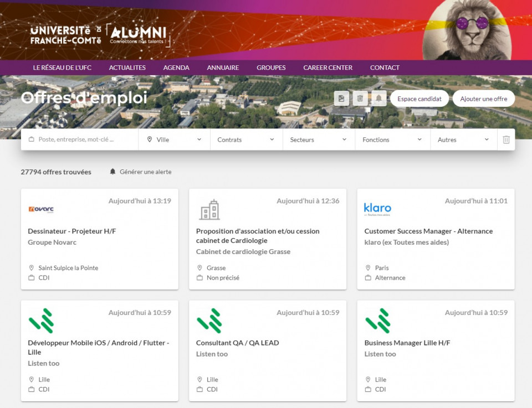The height and width of the screenshot is (408, 532).
Task: Open the Career Center menu
Action: 328,68
